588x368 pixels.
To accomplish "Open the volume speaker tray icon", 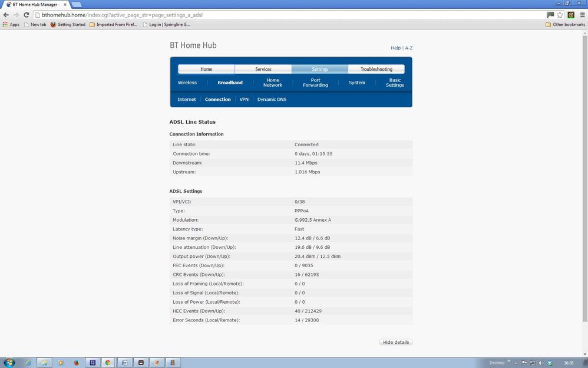I will [541, 363].
